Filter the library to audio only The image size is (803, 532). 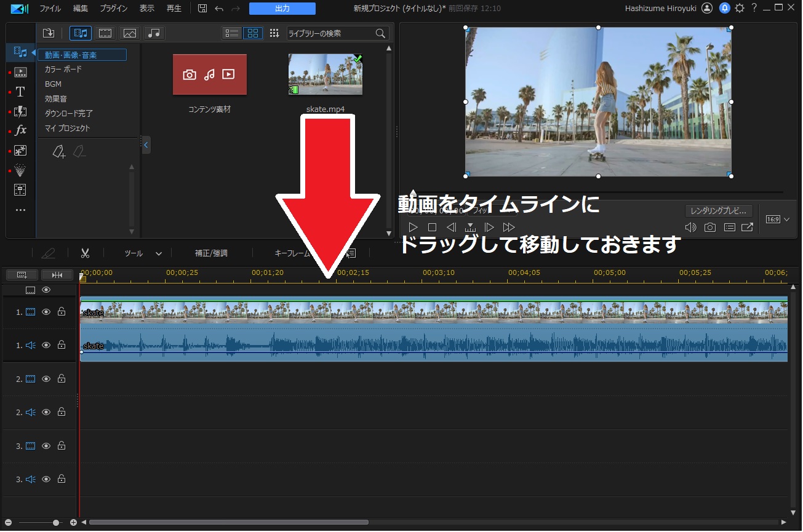154,33
